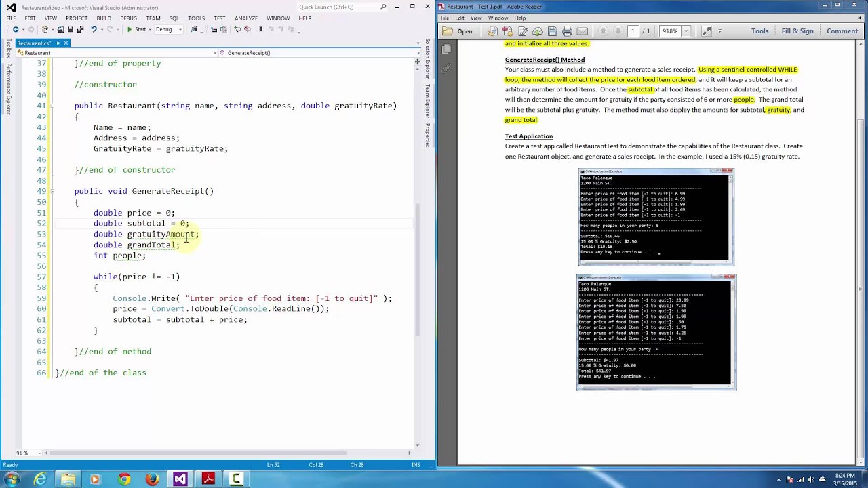The height and width of the screenshot is (488, 868).
Task: Close the Restaurant.cs tab
Action: coord(66,43)
